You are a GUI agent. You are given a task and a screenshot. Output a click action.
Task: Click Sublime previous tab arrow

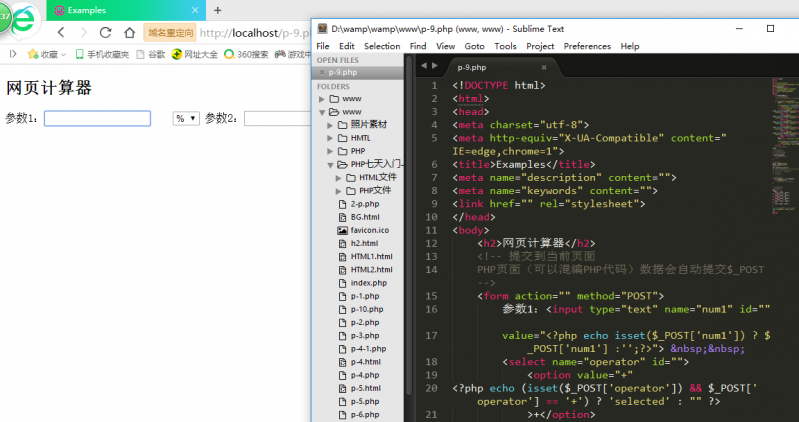[x=422, y=65]
